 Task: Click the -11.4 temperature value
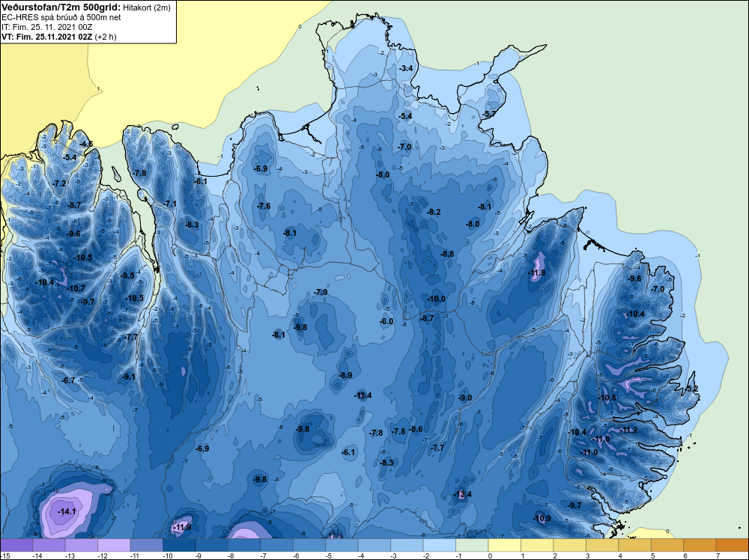tap(363, 395)
